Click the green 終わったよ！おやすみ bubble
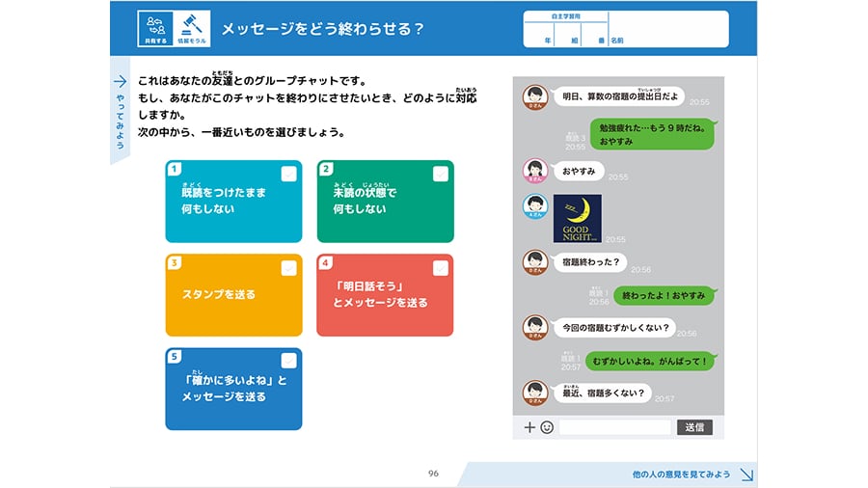 [664, 295]
